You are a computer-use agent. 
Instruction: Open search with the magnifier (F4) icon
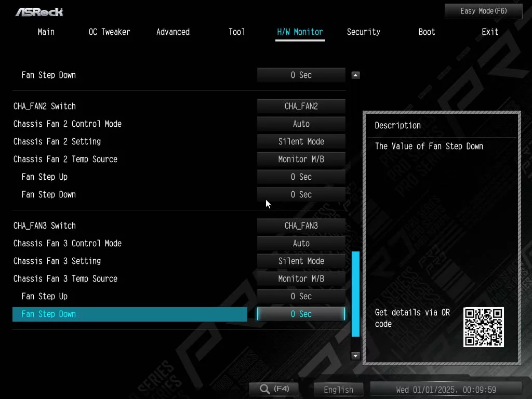[x=274, y=389]
